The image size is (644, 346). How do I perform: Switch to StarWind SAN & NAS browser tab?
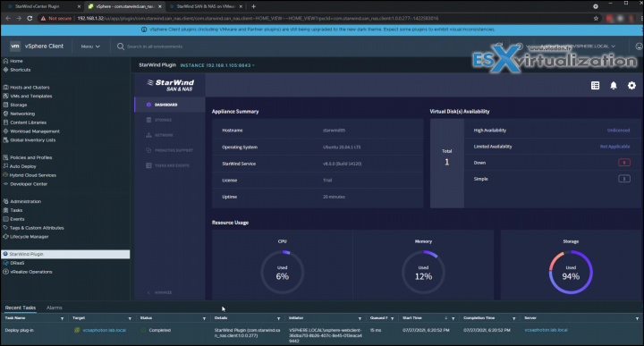click(x=206, y=6)
